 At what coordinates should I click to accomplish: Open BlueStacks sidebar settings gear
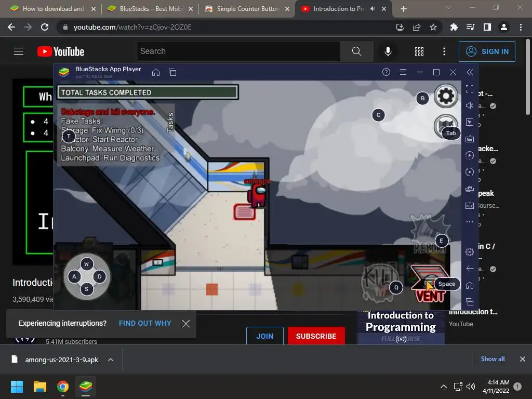(x=470, y=252)
